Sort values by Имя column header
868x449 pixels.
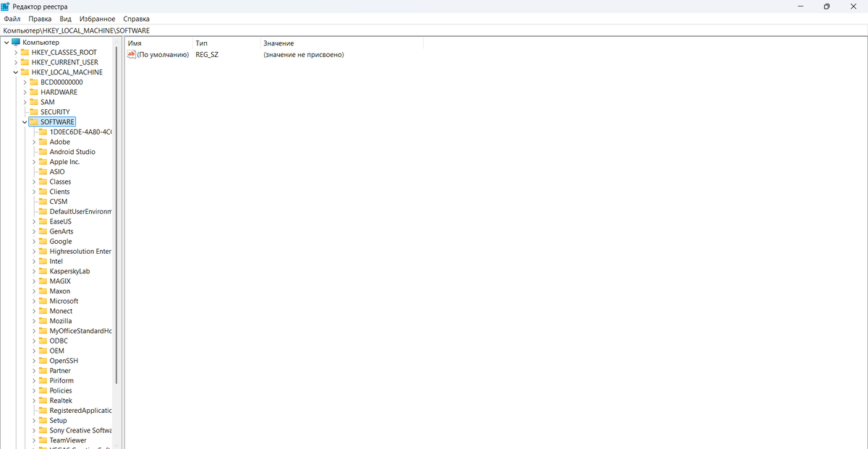tap(158, 43)
